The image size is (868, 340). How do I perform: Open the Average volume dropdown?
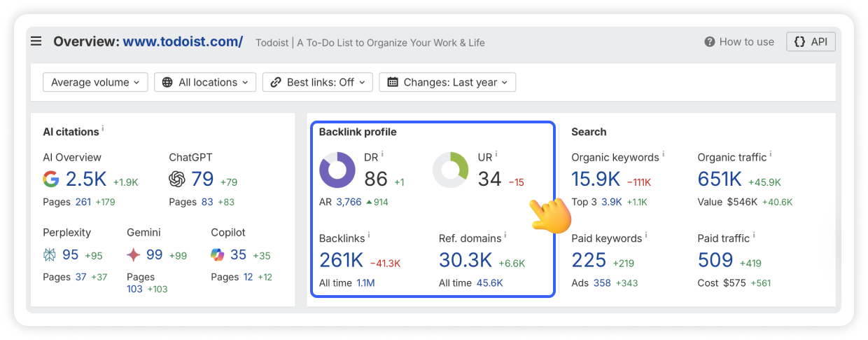(x=95, y=82)
